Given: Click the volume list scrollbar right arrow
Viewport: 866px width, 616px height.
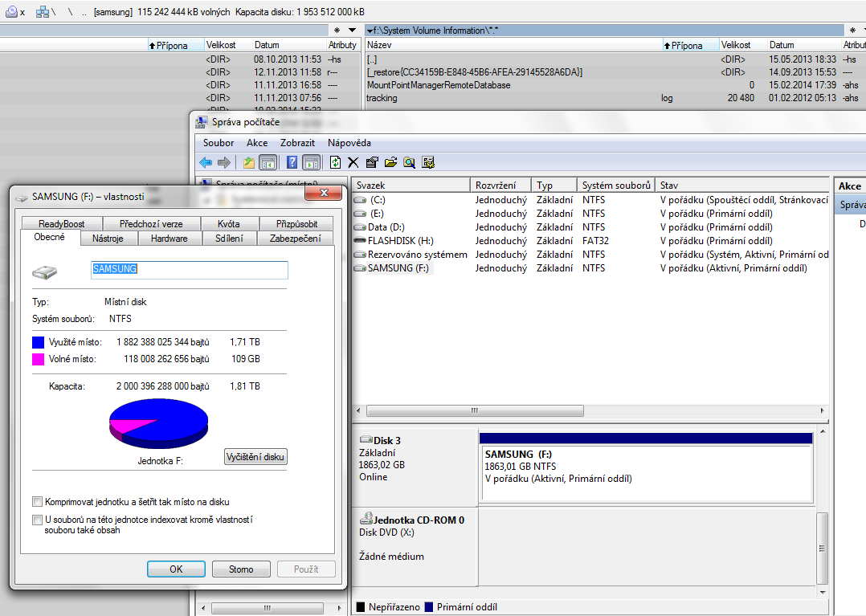Looking at the screenshot, I should pyautogui.click(x=823, y=410).
